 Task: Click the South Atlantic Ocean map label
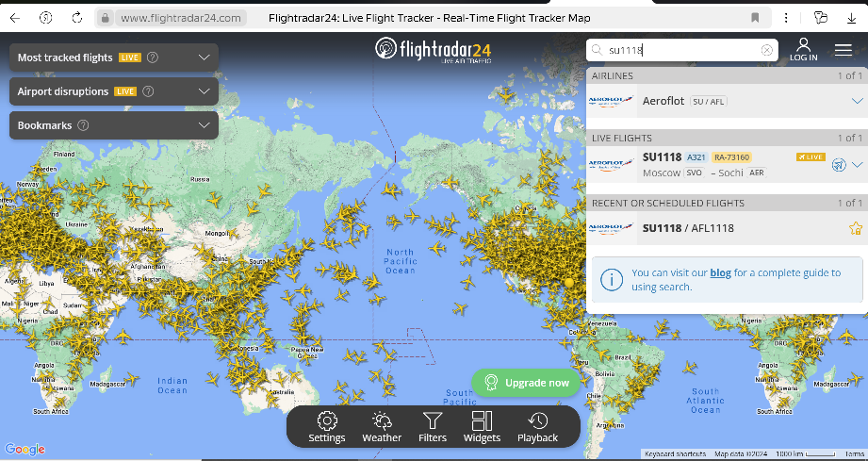point(705,401)
